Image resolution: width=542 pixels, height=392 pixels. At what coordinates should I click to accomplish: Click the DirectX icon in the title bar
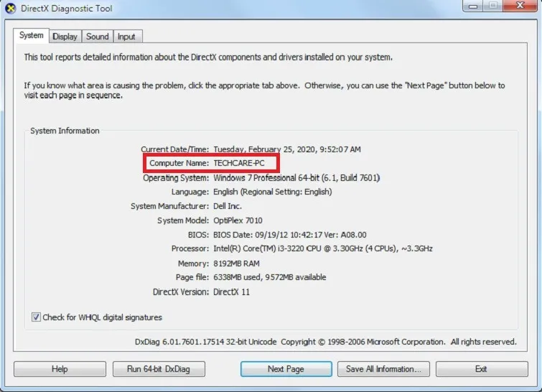(10, 9)
